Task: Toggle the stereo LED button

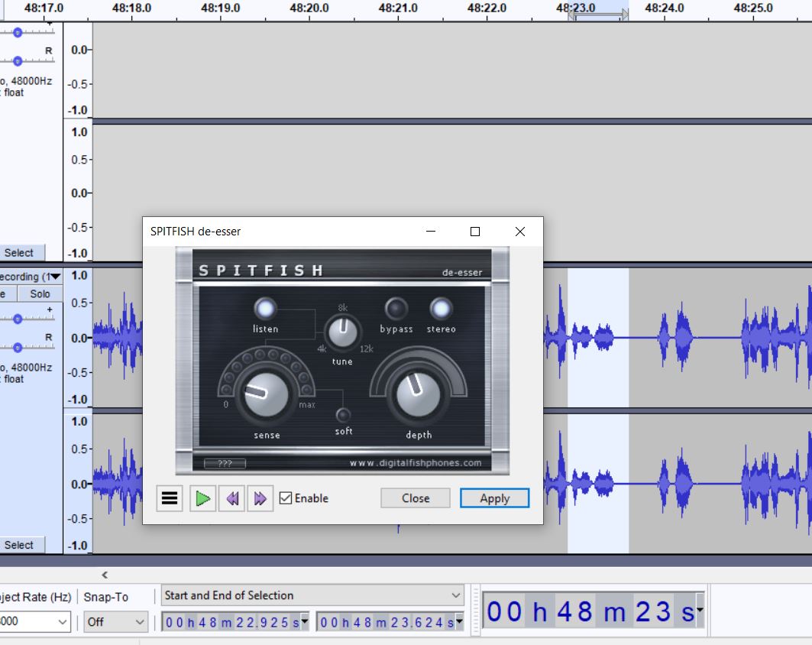Action: [x=441, y=309]
